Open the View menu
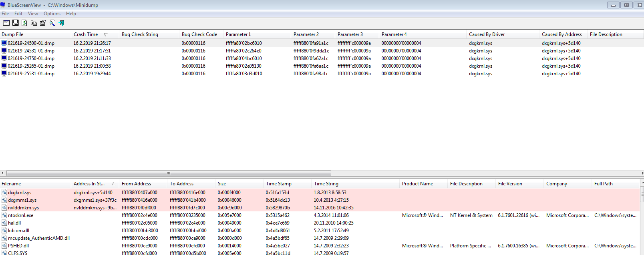The width and height of the screenshot is (644, 255). (x=33, y=14)
